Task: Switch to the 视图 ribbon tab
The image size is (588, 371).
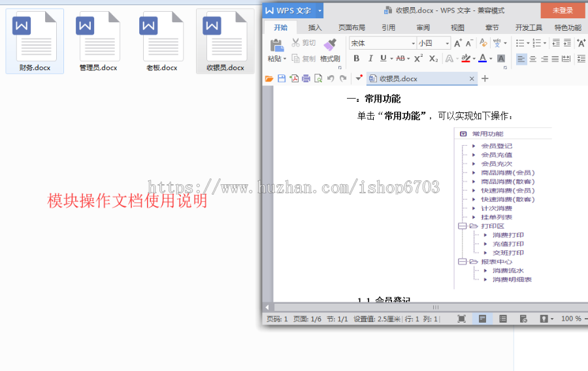Action: (x=457, y=27)
